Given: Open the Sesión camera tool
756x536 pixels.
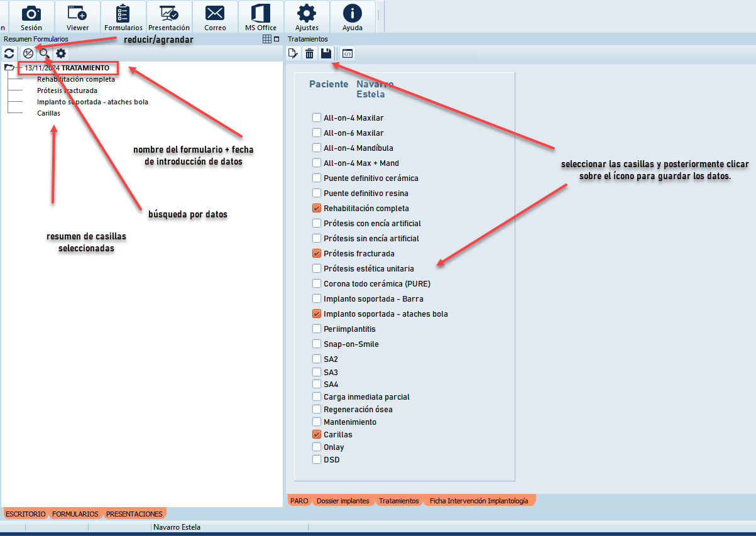Looking at the screenshot, I should 31,17.
